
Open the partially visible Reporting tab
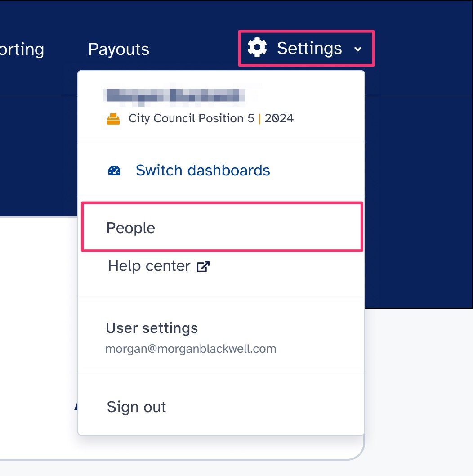coord(22,49)
